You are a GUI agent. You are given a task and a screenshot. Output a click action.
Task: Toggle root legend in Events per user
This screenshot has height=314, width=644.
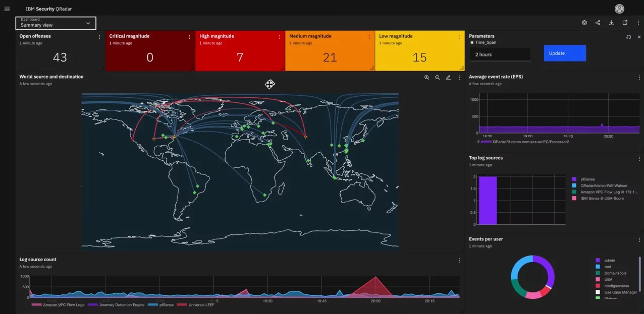click(x=604, y=267)
